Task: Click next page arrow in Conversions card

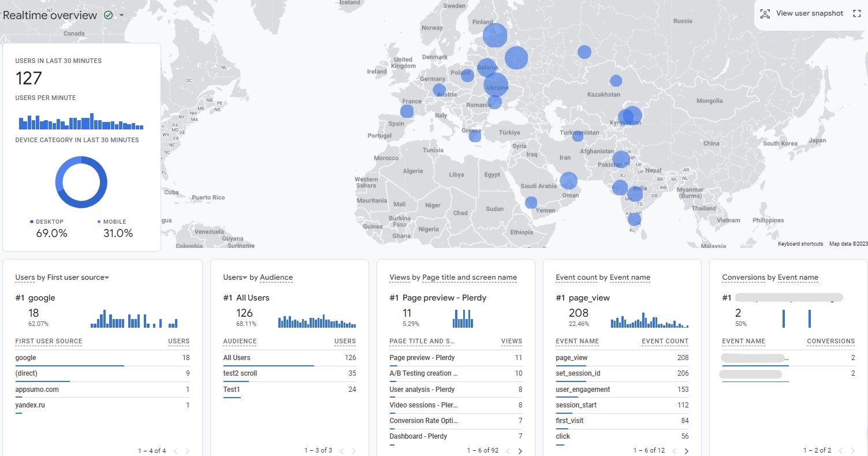Action: click(852, 451)
